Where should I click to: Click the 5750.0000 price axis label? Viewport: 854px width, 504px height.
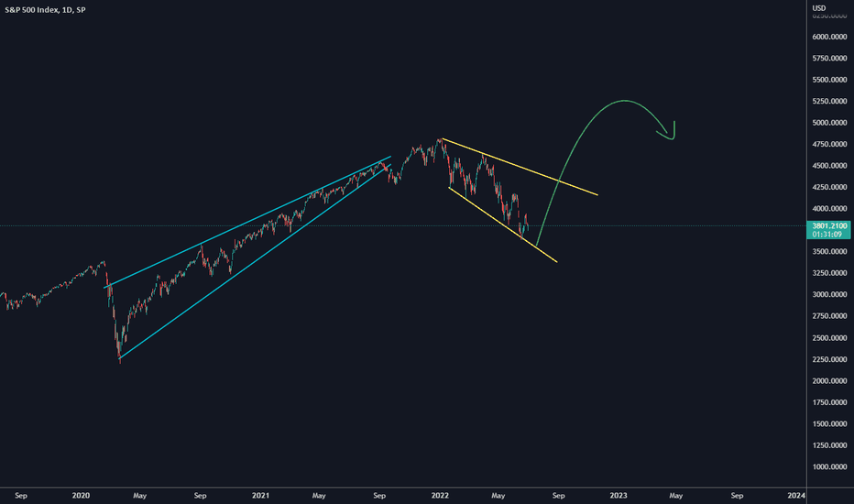(829, 58)
